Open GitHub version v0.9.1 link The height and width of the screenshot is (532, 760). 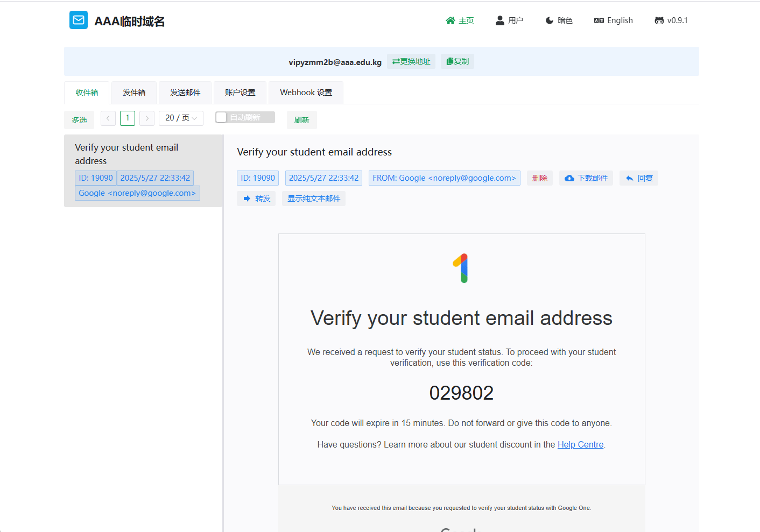671,20
